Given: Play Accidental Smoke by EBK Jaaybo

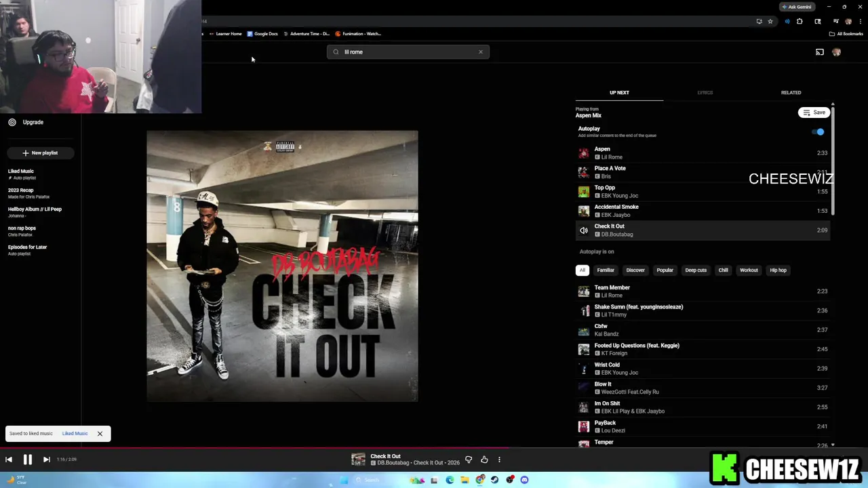Looking at the screenshot, I should tap(703, 211).
